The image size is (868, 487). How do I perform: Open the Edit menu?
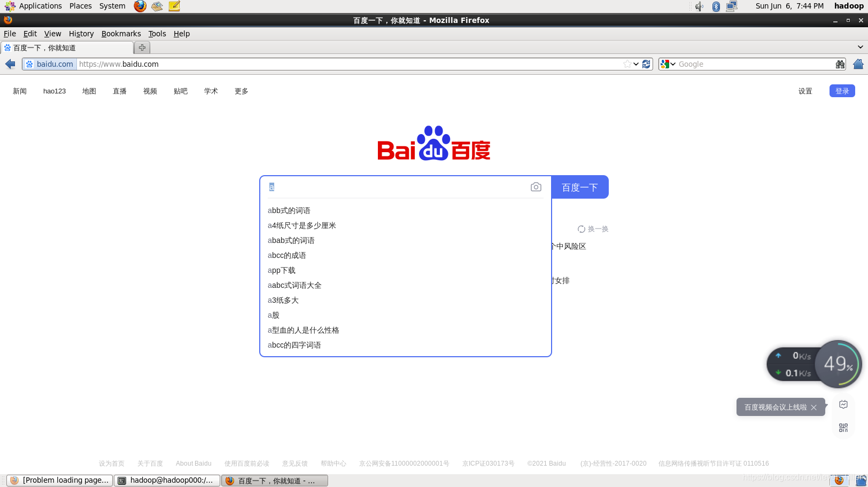(x=30, y=34)
